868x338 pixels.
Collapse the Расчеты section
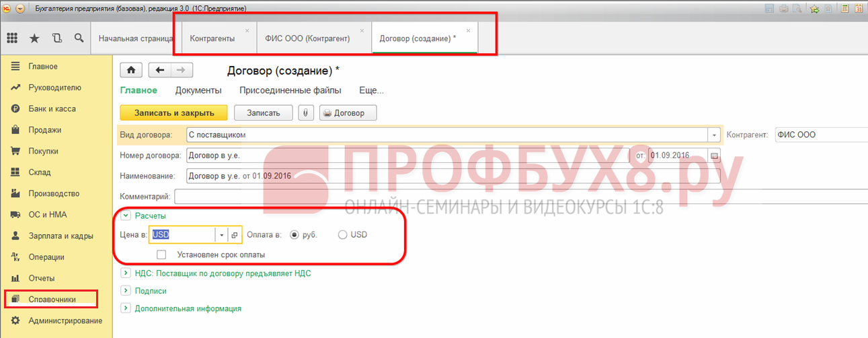(x=125, y=215)
